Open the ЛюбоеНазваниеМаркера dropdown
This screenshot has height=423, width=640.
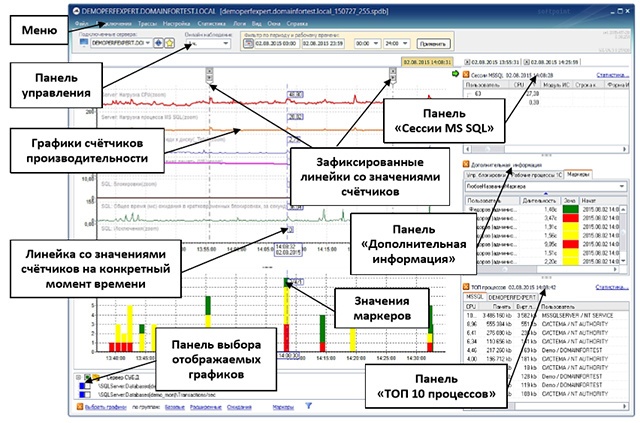pos(622,187)
